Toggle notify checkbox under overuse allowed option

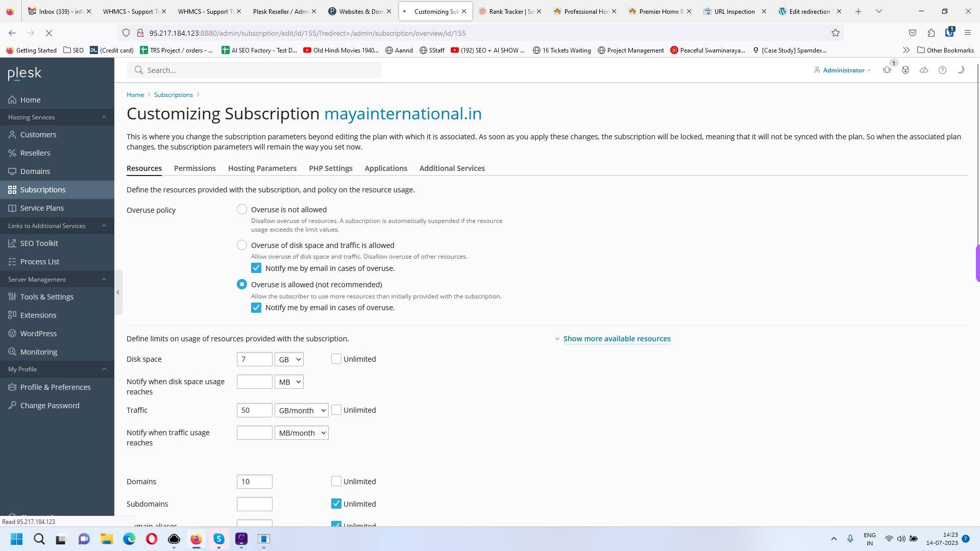tap(256, 308)
